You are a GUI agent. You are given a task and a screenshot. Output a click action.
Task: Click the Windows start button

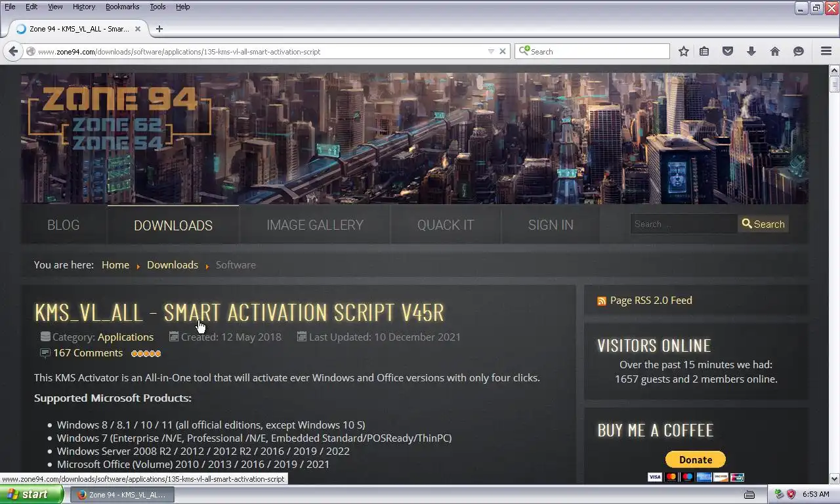point(31,494)
